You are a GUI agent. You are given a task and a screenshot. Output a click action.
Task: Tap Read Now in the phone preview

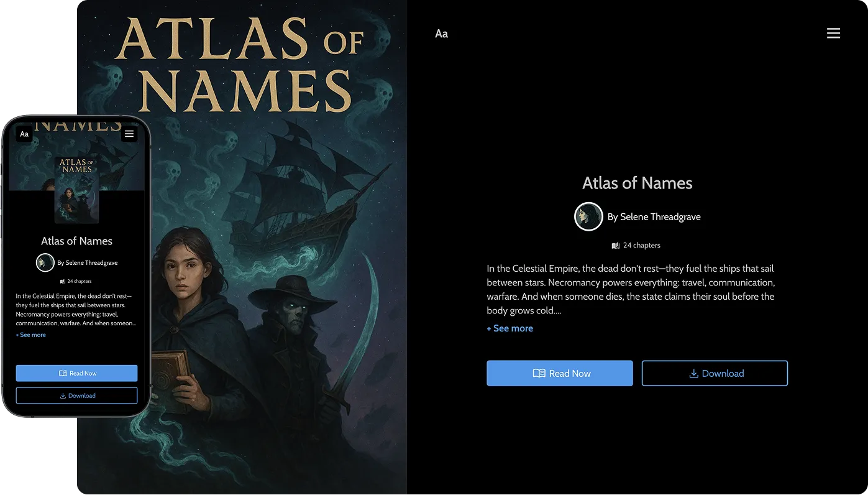[76, 373]
